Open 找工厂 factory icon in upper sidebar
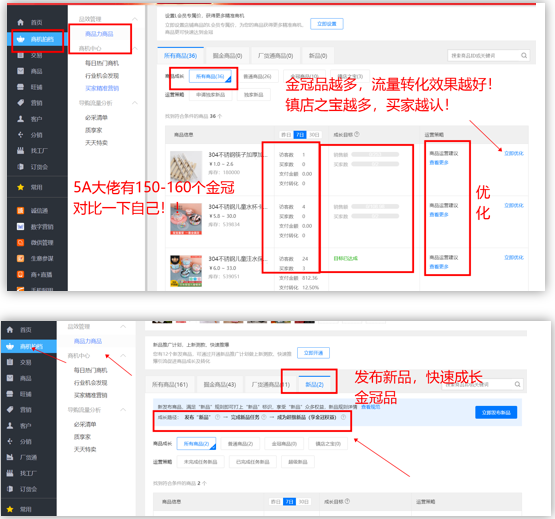Viewport: 555px width, 519px height. (x=21, y=150)
